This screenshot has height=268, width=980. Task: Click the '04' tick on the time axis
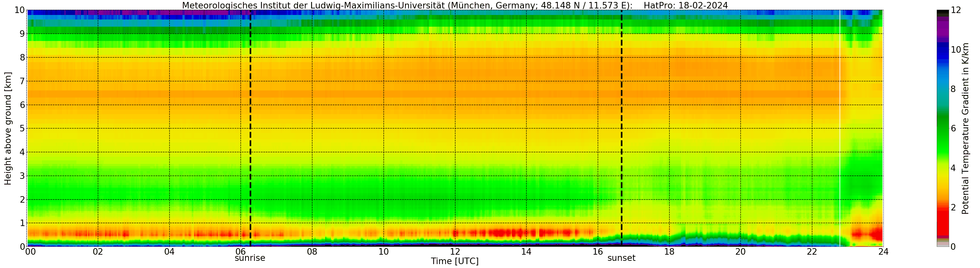tap(169, 252)
